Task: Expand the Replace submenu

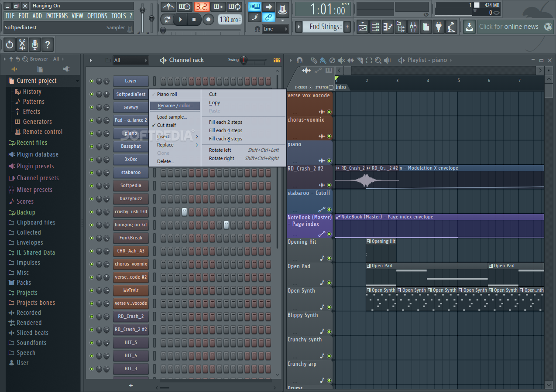Action: point(175,145)
